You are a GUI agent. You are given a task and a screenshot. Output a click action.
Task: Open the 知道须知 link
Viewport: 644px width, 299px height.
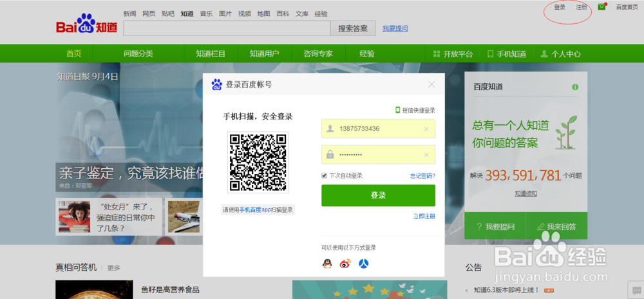526,193
